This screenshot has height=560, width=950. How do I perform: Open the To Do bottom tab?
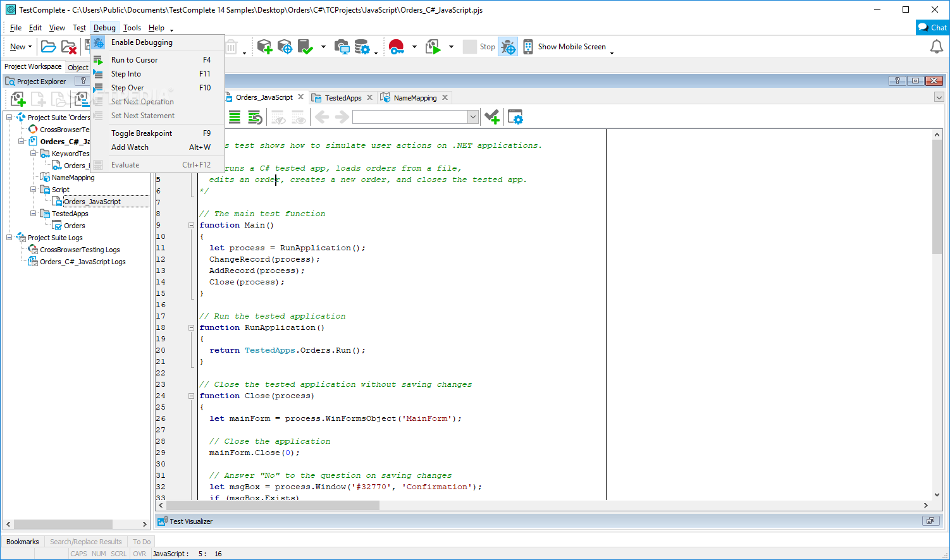142,542
